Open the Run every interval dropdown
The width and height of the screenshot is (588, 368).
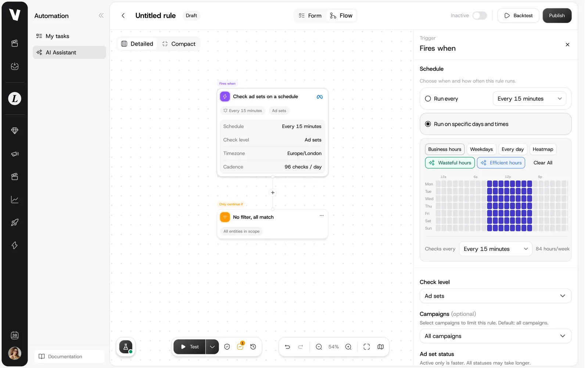(x=529, y=99)
